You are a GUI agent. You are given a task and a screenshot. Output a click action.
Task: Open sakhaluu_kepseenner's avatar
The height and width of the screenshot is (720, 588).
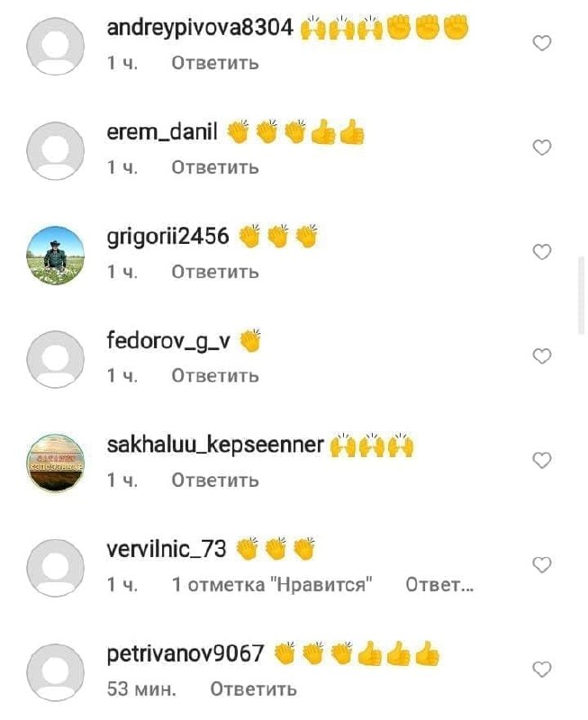[56, 463]
